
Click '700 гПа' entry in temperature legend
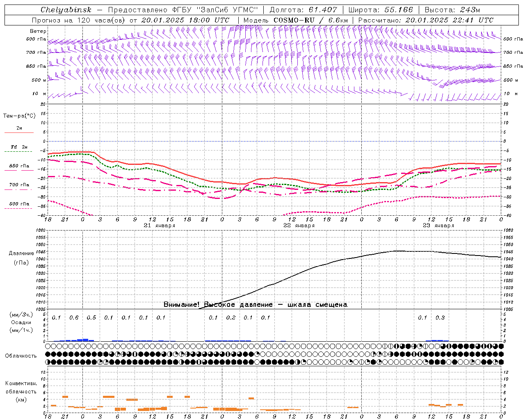(x=19, y=185)
